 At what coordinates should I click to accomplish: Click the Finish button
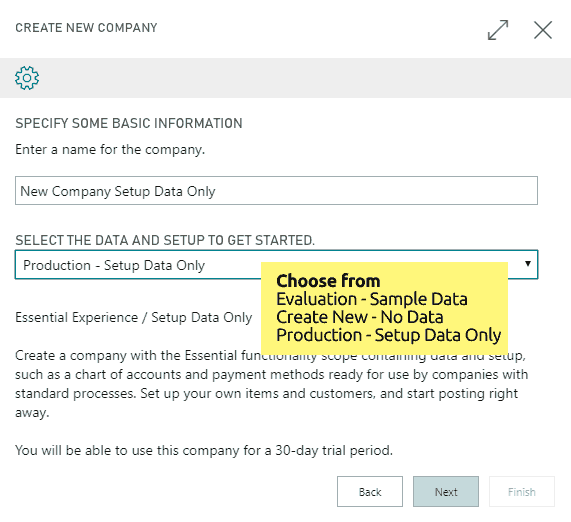pos(521,492)
